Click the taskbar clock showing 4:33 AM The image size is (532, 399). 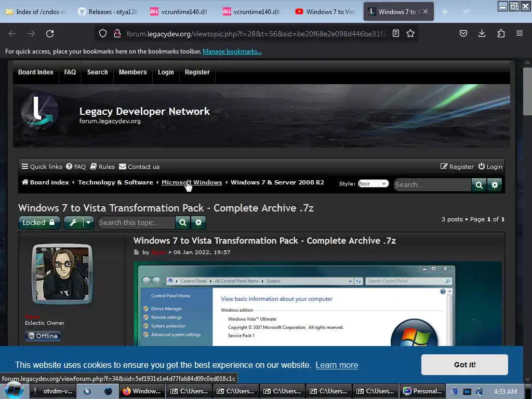click(x=506, y=392)
